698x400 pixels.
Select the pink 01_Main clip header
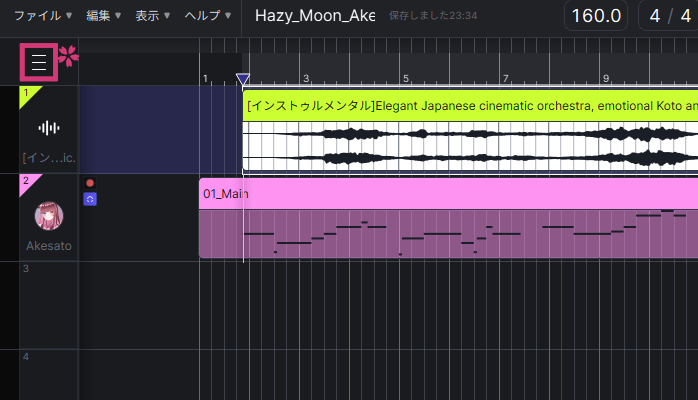click(x=448, y=193)
